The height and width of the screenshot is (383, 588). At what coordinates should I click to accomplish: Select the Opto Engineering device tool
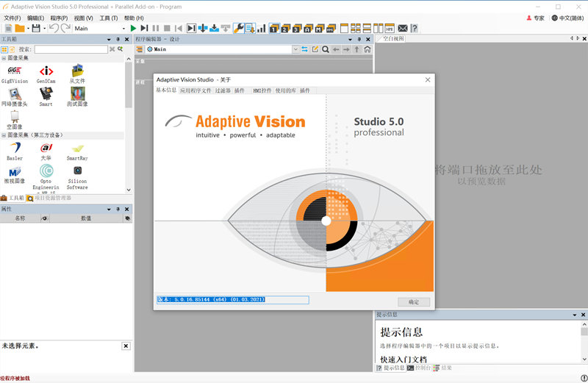(46, 177)
